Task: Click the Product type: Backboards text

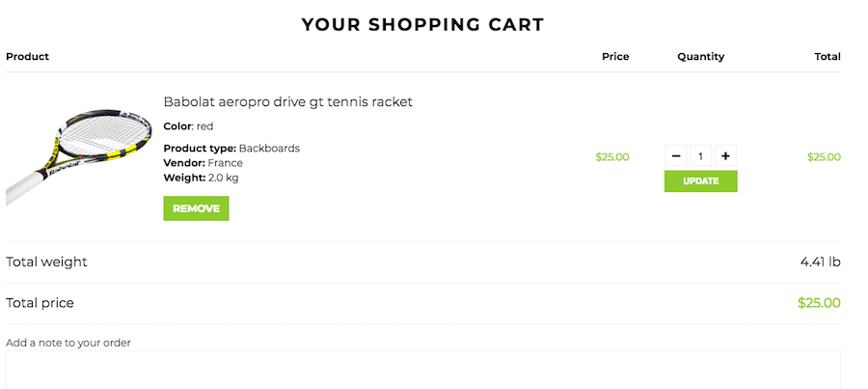Action: click(x=231, y=149)
